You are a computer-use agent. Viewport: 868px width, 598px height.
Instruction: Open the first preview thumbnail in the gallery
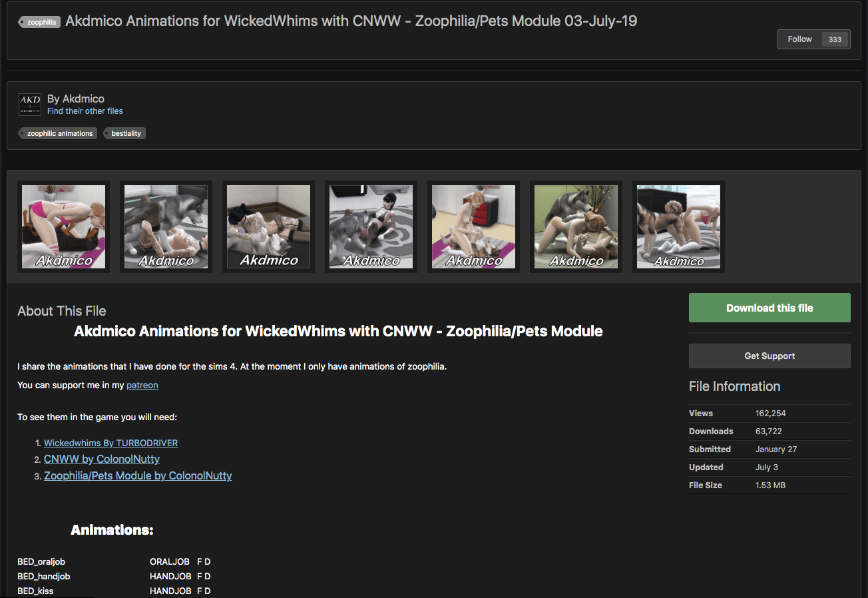tap(64, 226)
